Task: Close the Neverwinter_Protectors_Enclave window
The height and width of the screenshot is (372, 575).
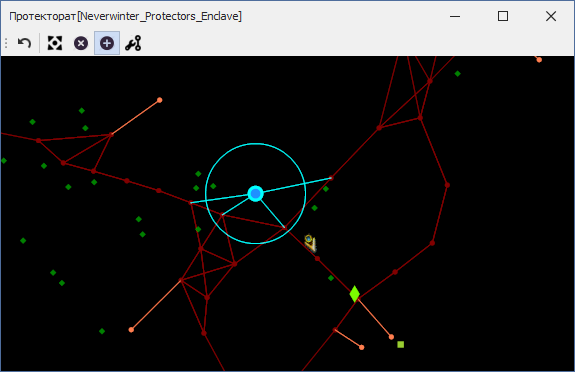Action: point(551,16)
